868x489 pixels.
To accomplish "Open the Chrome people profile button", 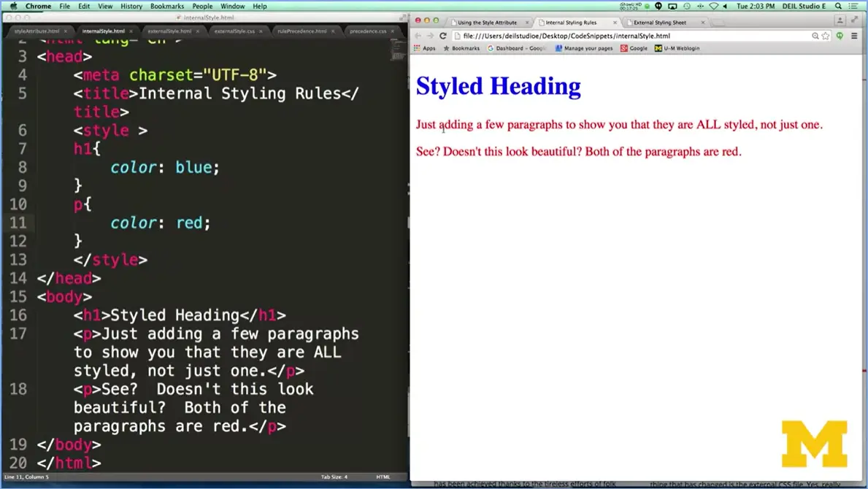I will (840, 21).
